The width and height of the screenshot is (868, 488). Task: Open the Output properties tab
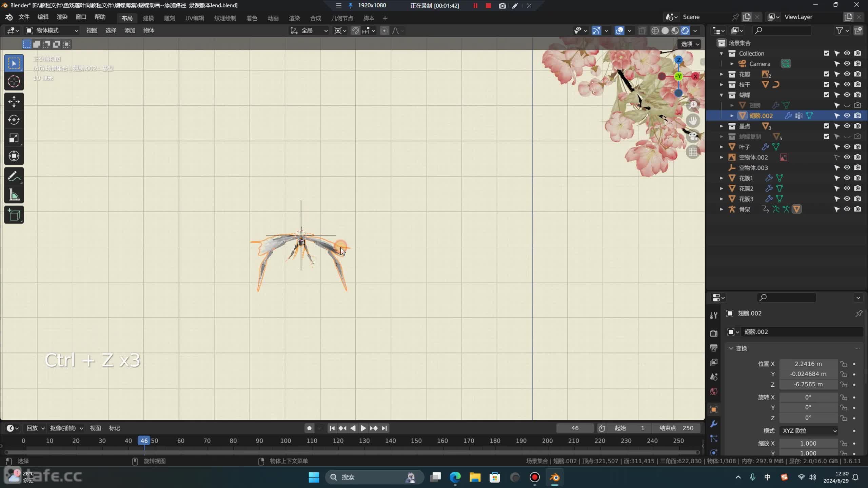714,348
